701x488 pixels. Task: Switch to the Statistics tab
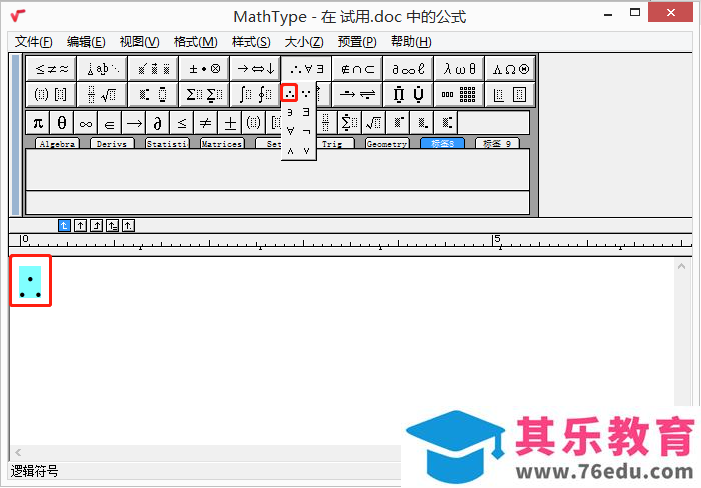168,143
